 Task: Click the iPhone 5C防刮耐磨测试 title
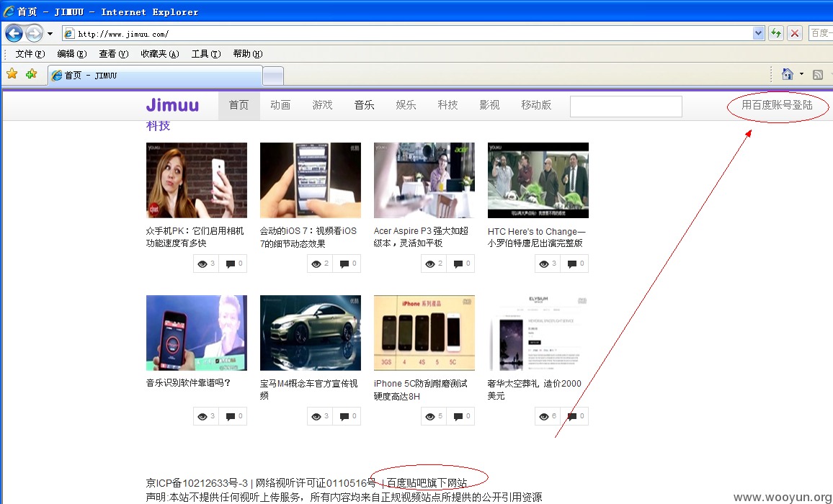[x=421, y=390]
